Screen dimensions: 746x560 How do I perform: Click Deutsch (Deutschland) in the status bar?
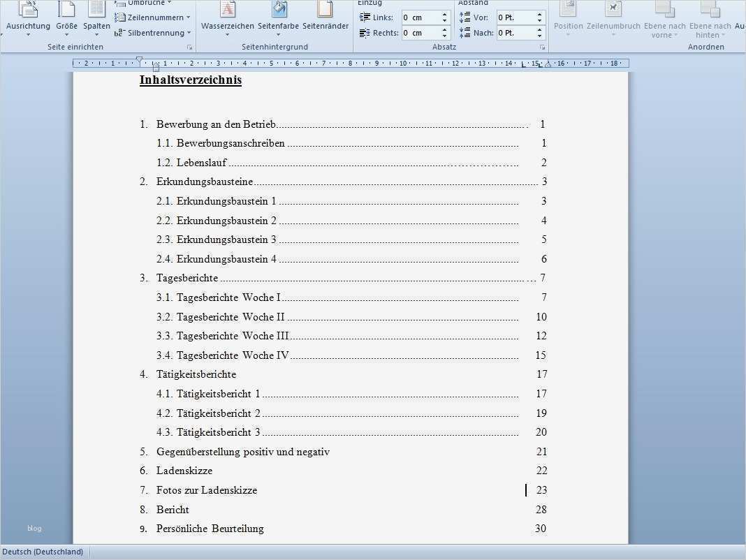pyautogui.click(x=43, y=552)
